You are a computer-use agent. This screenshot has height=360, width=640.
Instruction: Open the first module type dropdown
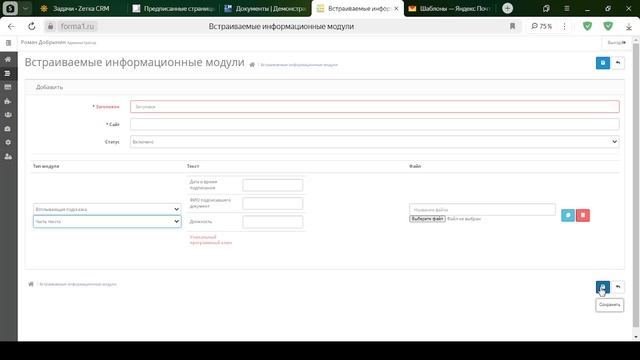point(107,209)
